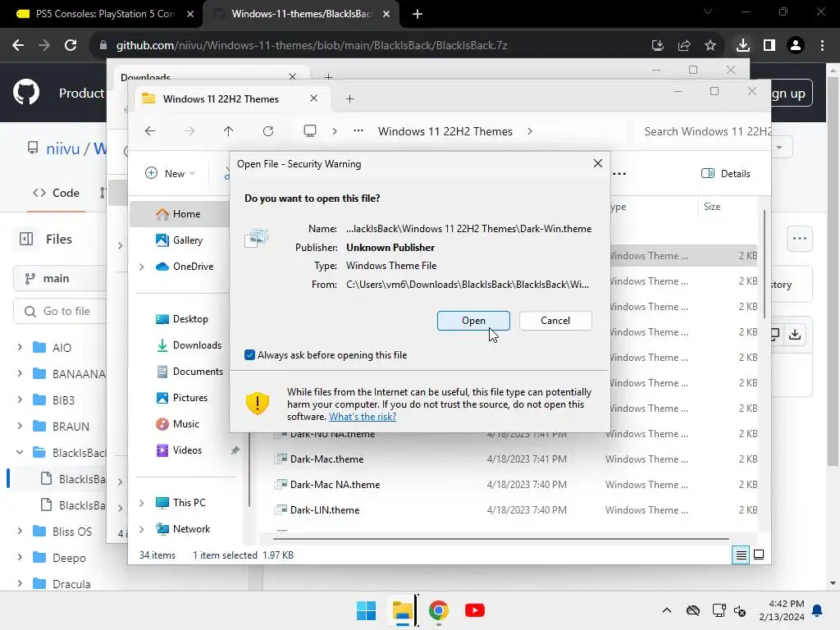The height and width of the screenshot is (630, 840).
Task: Open YouTube from the taskbar
Action: tap(474, 610)
